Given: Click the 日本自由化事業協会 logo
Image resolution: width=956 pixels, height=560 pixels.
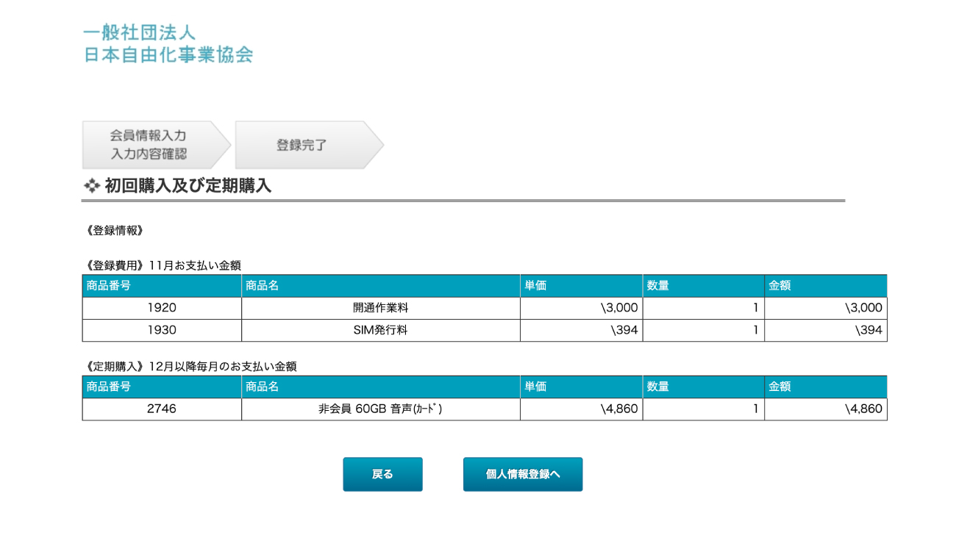Looking at the screenshot, I should [x=168, y=44].
